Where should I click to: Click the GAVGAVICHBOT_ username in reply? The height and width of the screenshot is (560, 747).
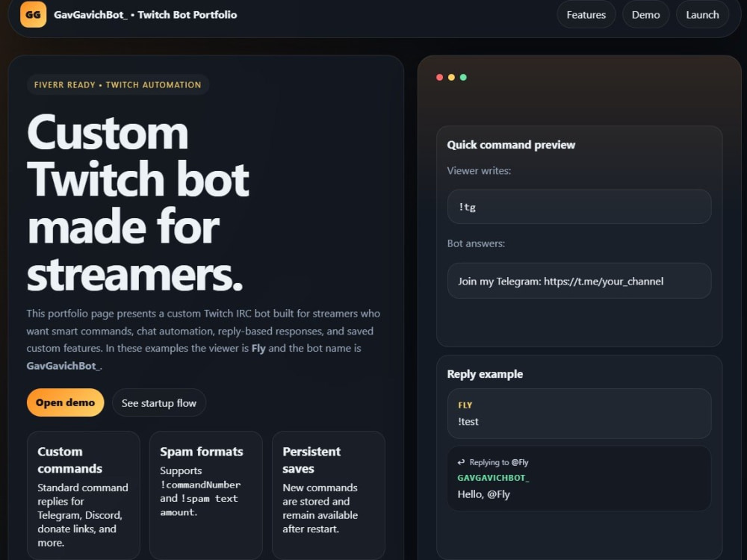point(493,478)
